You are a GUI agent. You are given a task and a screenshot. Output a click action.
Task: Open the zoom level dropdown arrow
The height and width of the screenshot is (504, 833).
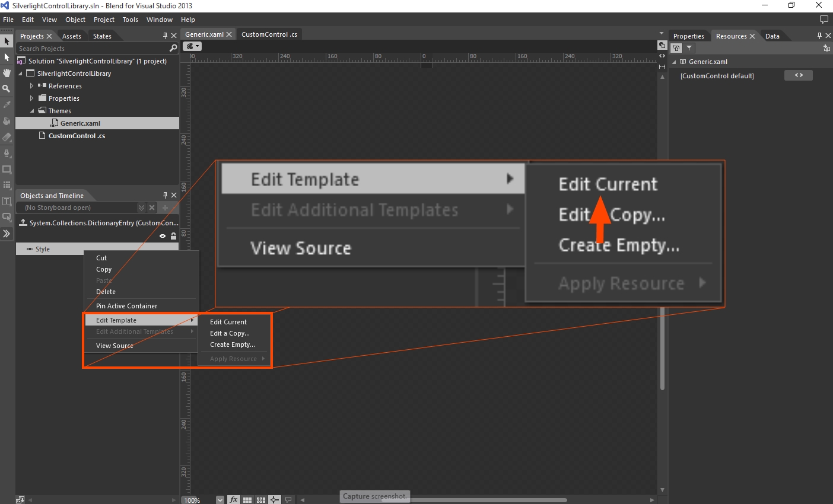(220, 500)
